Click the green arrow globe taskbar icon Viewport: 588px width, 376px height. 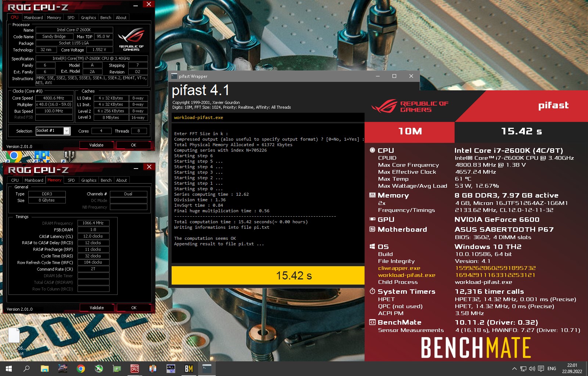pos(99,369)
